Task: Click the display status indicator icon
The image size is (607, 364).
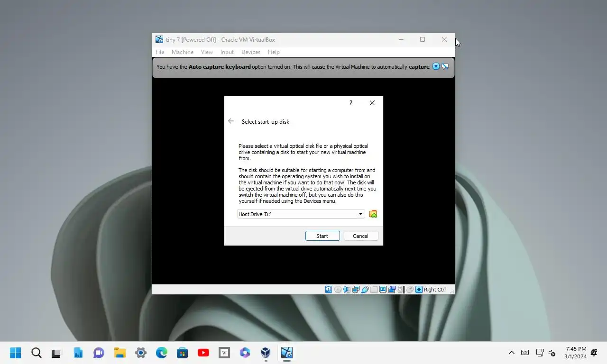Action: click(383, 290)
